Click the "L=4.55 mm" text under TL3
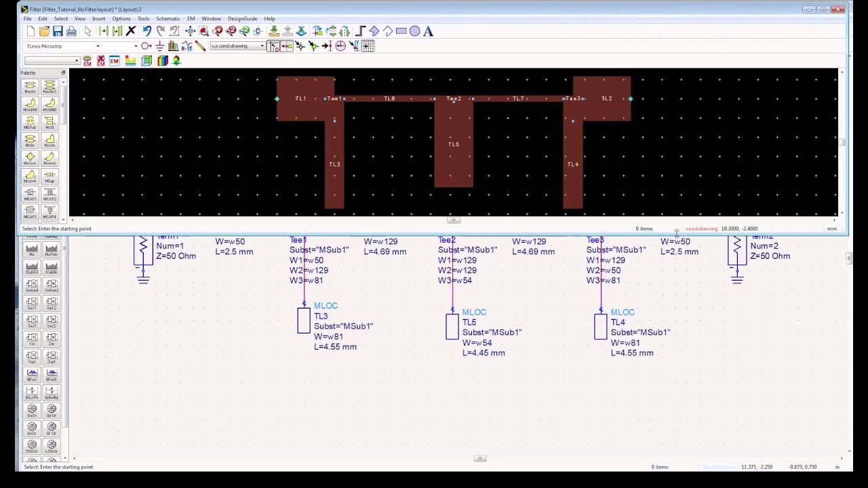 335,347
